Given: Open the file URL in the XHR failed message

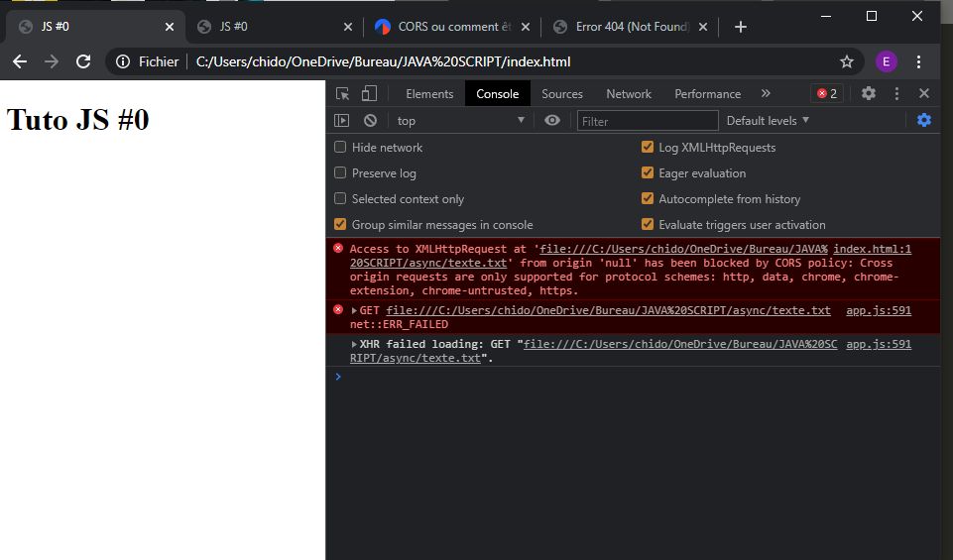Looking at the screenshot, I should pyautogui.click(x=680, y=344).
